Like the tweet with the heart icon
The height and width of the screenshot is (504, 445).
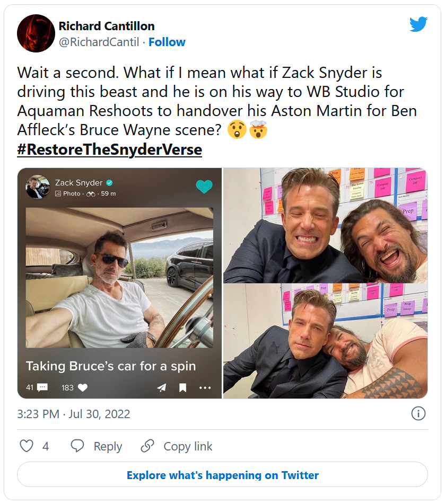[27, 446]
